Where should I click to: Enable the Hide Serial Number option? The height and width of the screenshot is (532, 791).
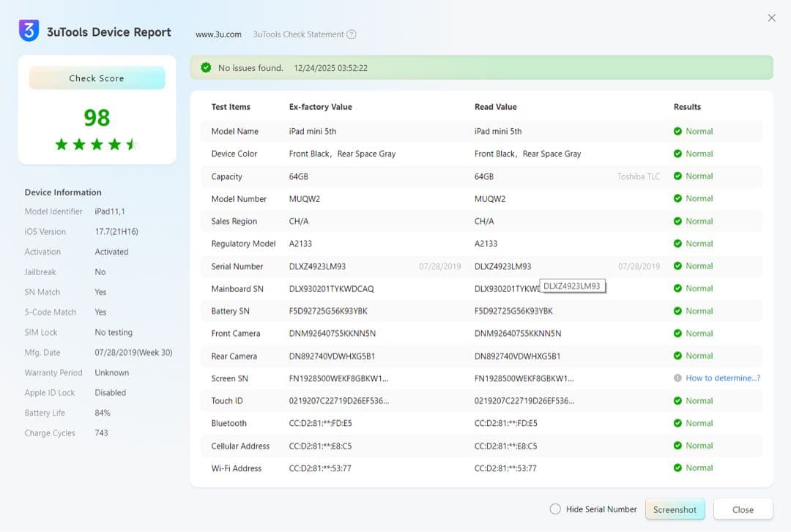coord(555,509)
